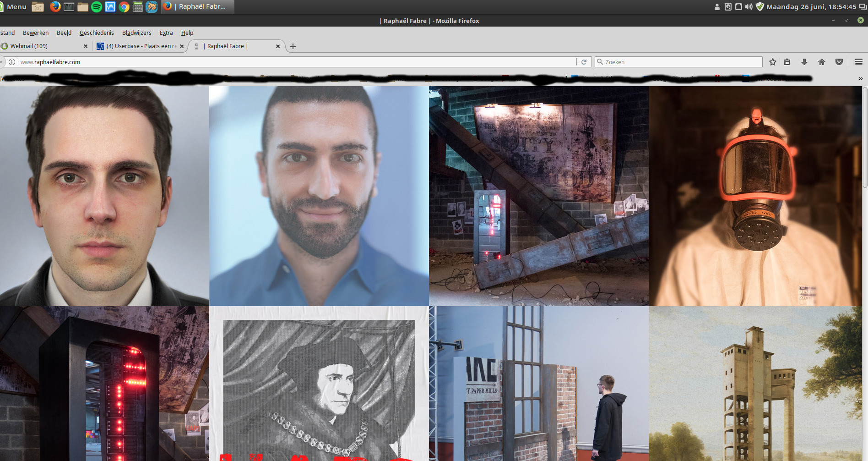868x461 pixels.
Task: Go to the Firefox home page
Action: pos(822,62)
